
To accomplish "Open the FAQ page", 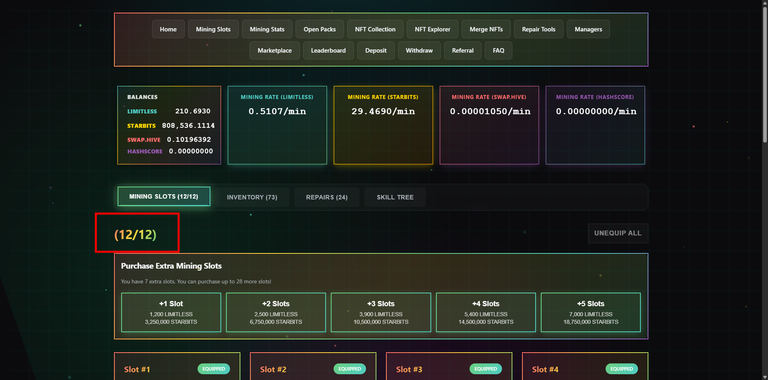I will tap(499, 50).
